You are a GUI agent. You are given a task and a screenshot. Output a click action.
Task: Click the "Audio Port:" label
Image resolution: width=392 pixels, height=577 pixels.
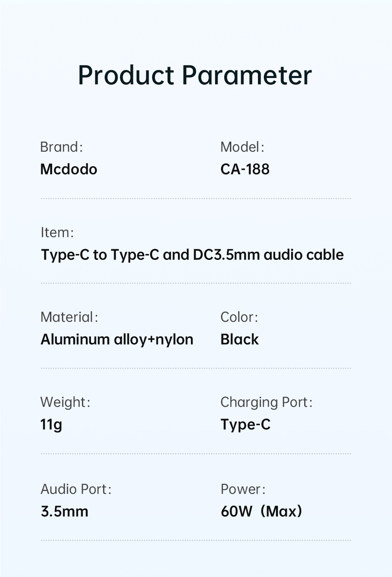(76, 489)
